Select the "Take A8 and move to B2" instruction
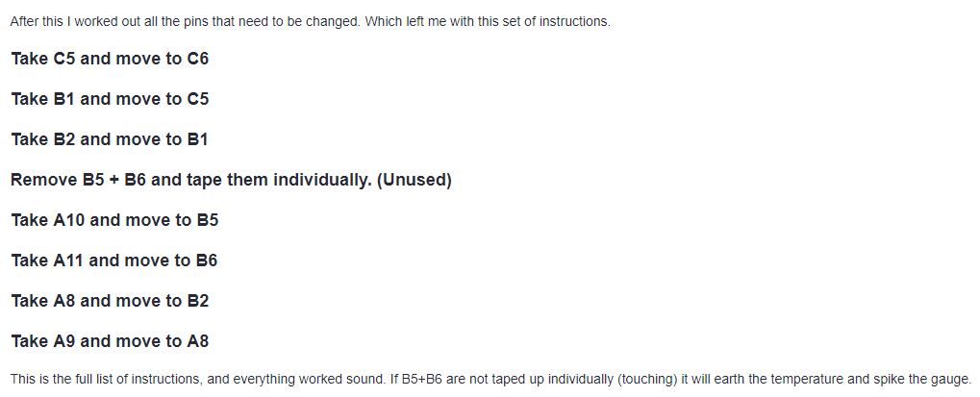This screenshot has height=397, width=980. [110, 301]
